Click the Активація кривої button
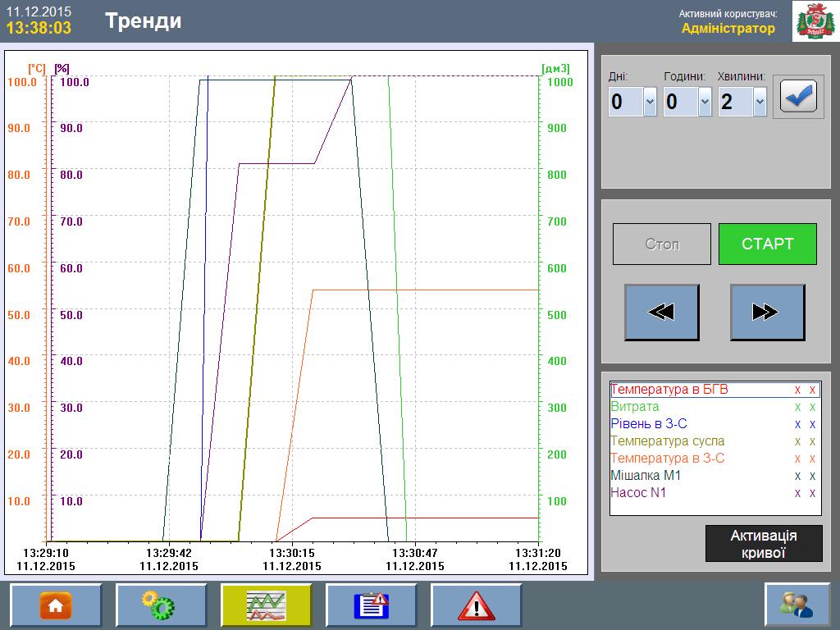 [x=763, y=544]
